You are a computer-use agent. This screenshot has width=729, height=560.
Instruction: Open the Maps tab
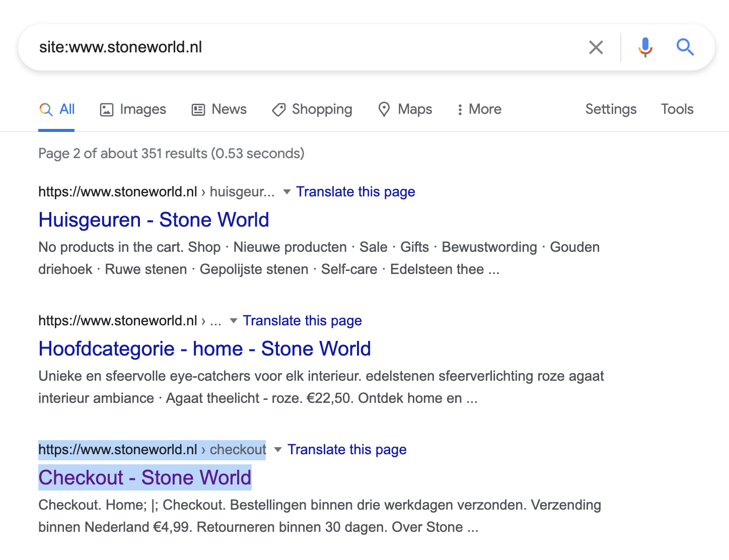click(x=405, y=109)
